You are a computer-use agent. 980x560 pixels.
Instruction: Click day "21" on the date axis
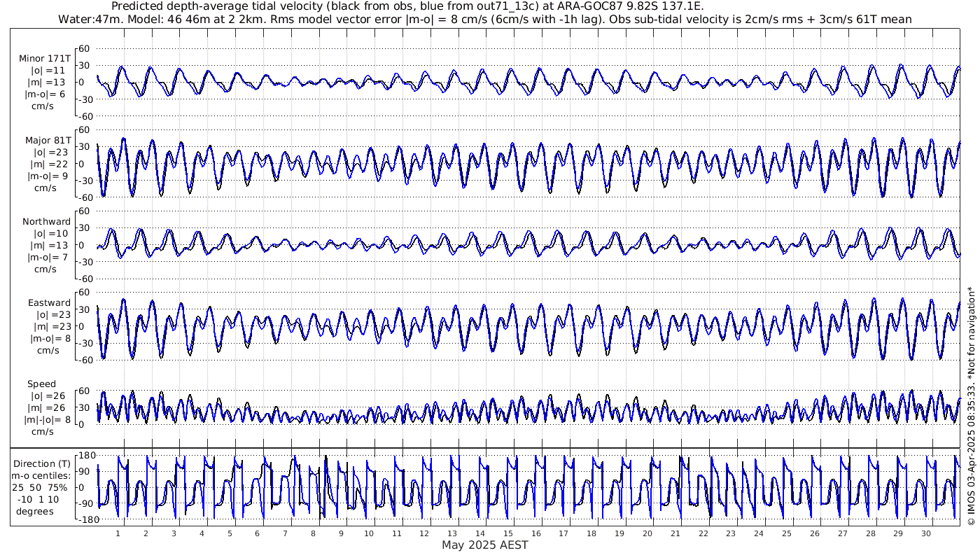point(675,533)
